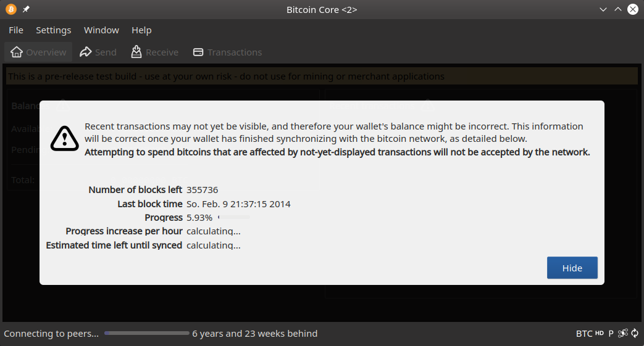Image resolution: width=644 pixels, height=346 pixels.
Task: Open the Window menu
Action: (101, 30)
